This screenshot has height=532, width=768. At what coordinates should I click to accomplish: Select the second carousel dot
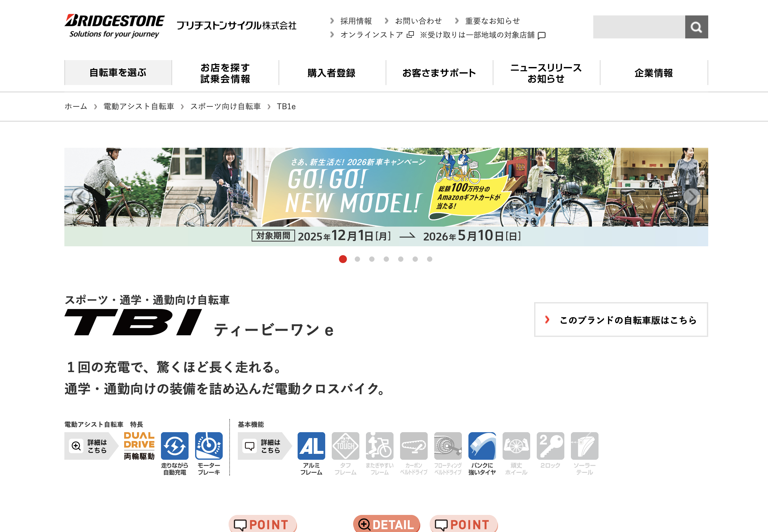click(x=357, y=259)
